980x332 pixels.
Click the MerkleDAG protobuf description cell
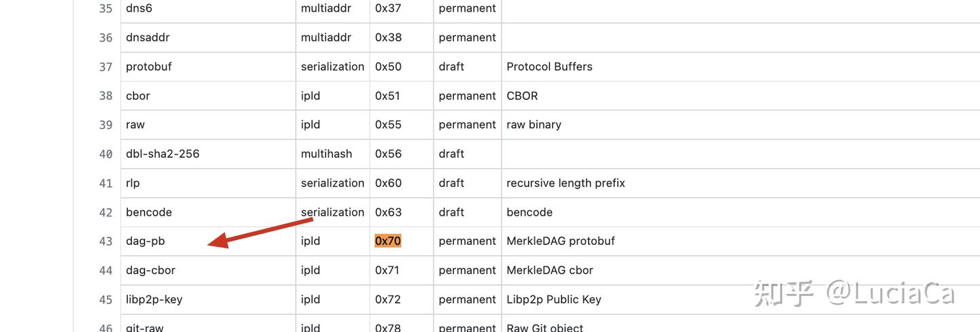[x=561, y=241]
